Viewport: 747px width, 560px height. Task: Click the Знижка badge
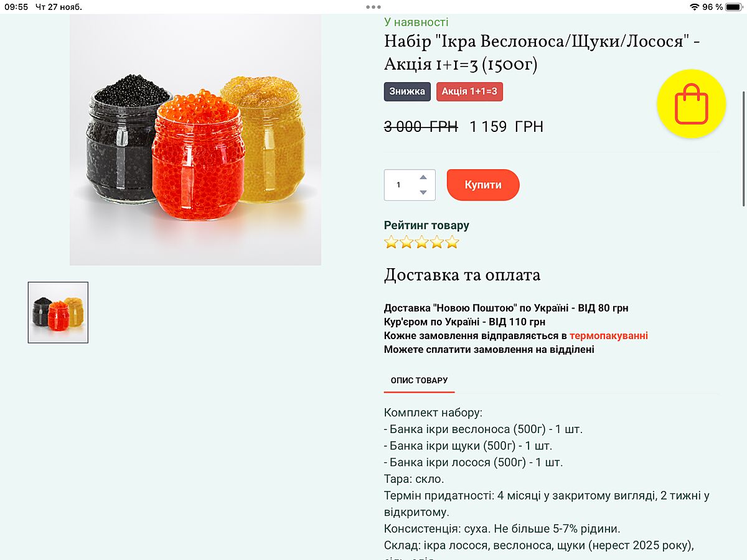point(408,91)
